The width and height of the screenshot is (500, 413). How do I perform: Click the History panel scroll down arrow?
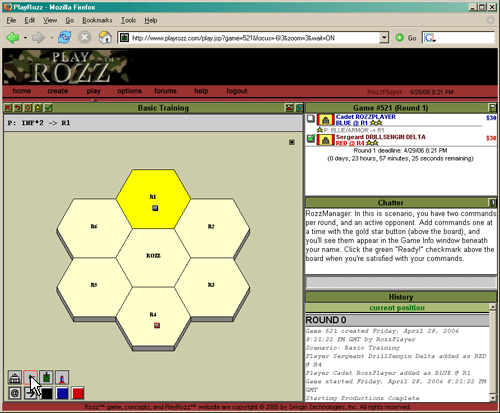[x=493, y=397]
